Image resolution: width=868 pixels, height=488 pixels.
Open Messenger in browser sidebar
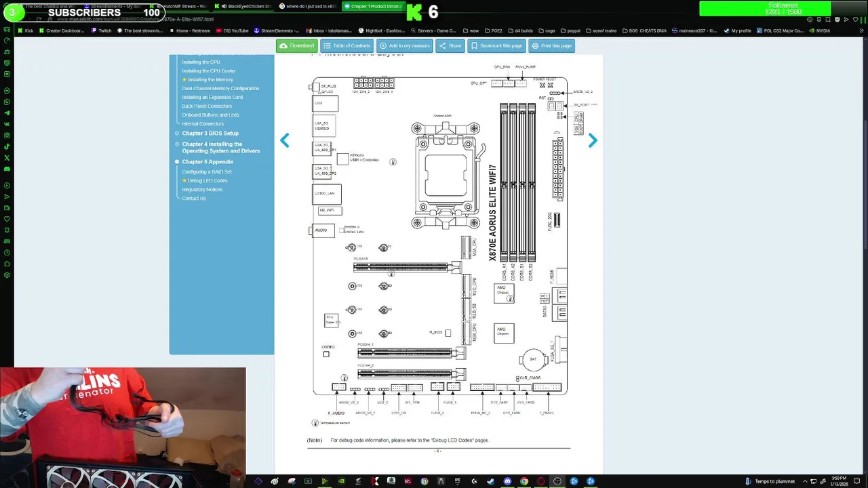[x=7, y=90]
